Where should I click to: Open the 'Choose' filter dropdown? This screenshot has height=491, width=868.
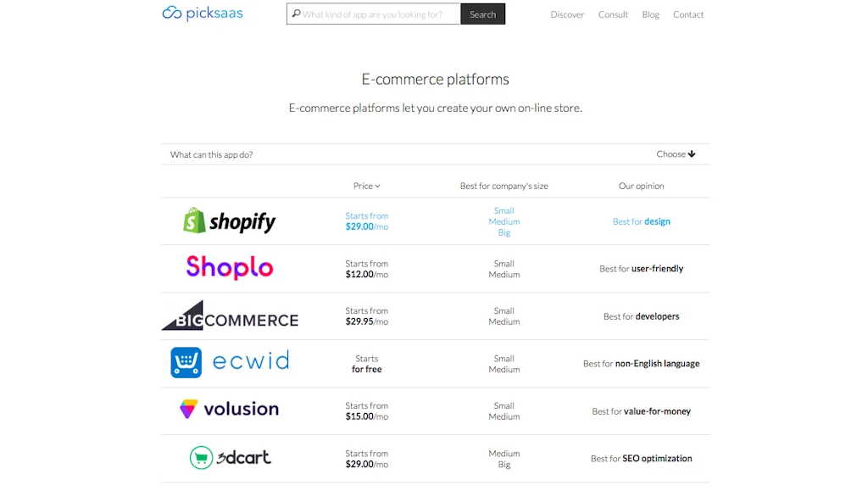pos(675,153)
